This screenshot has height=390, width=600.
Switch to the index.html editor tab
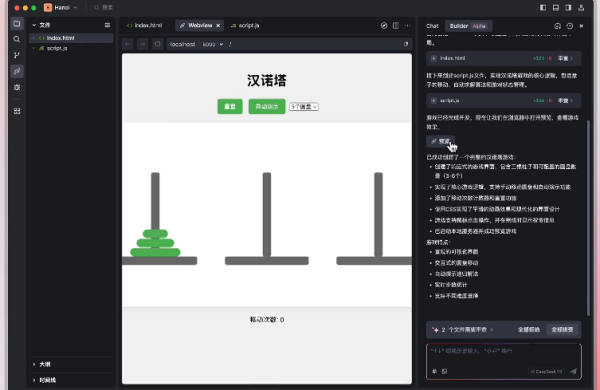tap(145, 26)
